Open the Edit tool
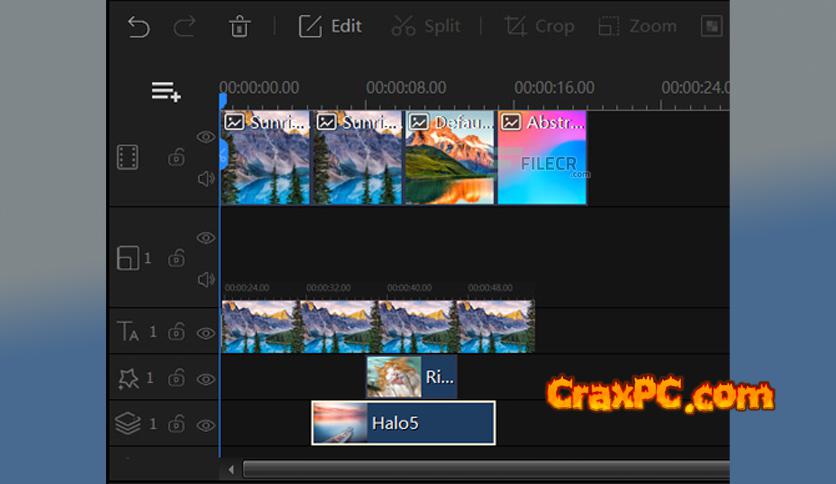 point(330,27)
